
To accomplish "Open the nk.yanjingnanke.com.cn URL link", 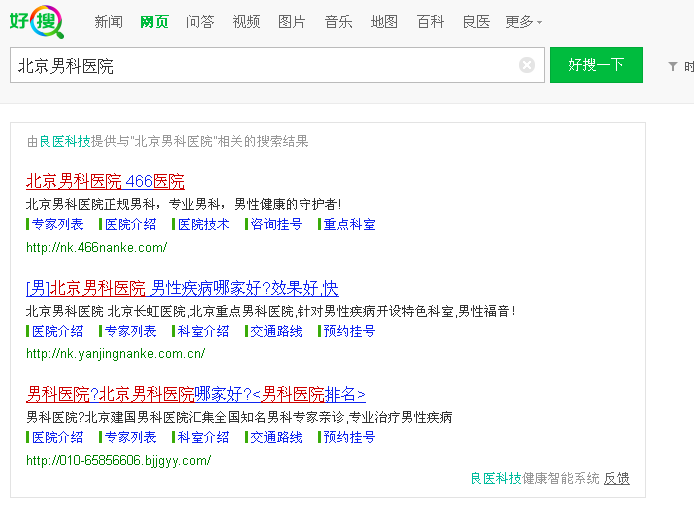I will tap(115, 353).
